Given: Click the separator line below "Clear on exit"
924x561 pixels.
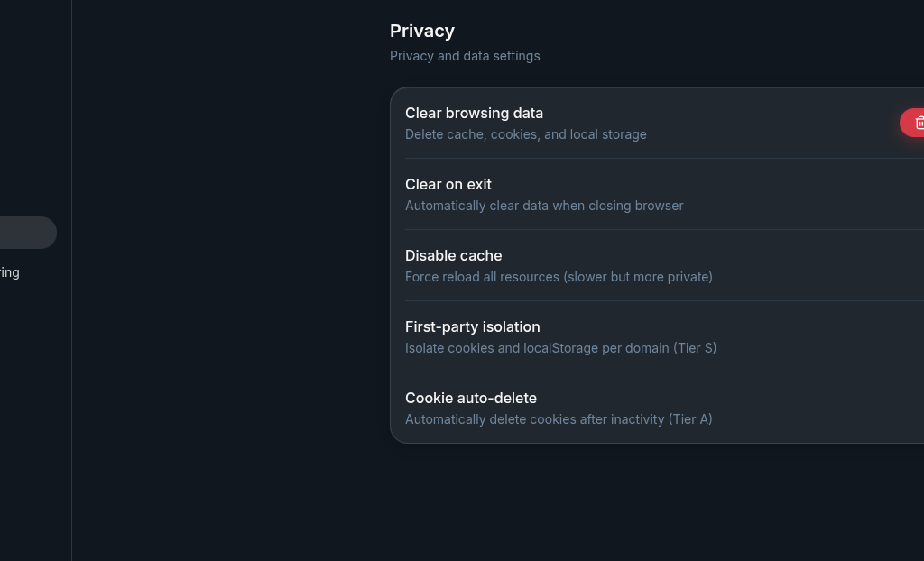Looking at the screenshot, I should point(632,229).
